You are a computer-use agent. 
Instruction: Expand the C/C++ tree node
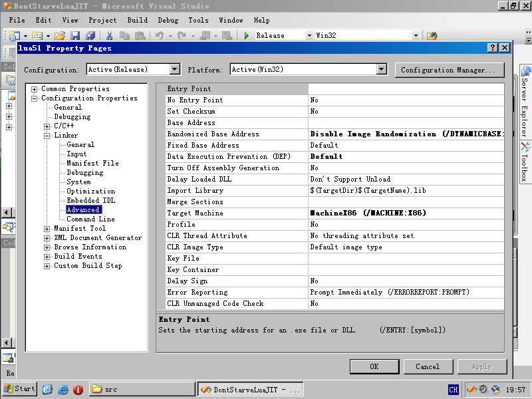[47, 126]
